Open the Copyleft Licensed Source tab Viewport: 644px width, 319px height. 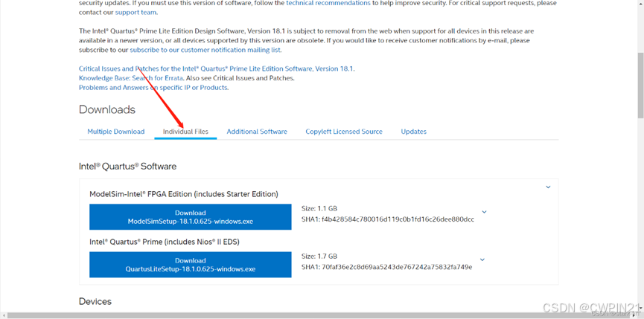[x=344, y=132]
